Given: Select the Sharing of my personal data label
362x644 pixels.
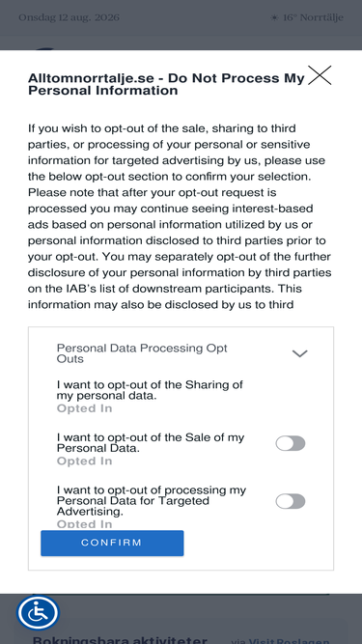Looking at the screenshot, I should point(150,390).
